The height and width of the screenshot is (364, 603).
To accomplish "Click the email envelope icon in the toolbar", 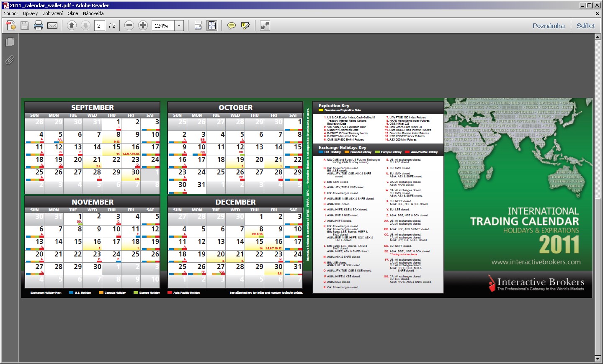I will pyautogui.click(x=52, y=26).
